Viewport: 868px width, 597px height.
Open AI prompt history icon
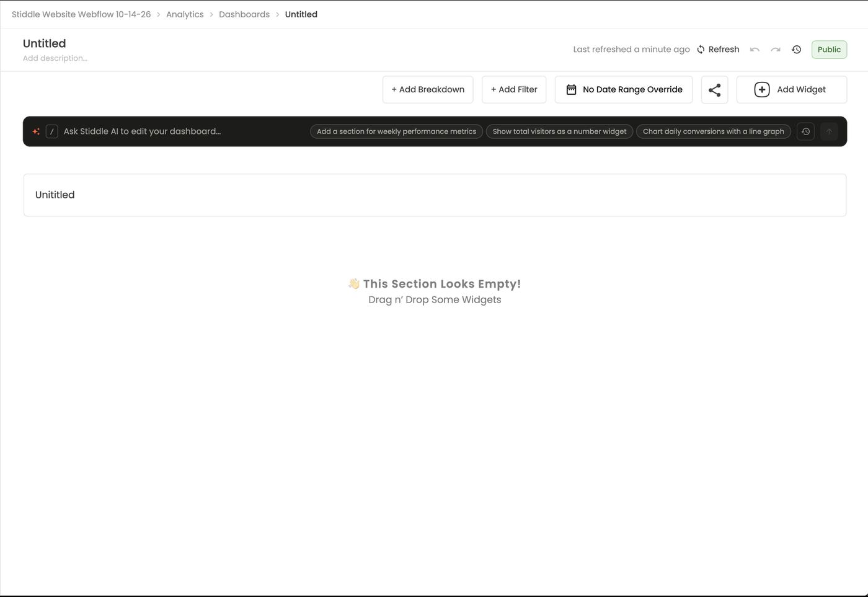805,131
